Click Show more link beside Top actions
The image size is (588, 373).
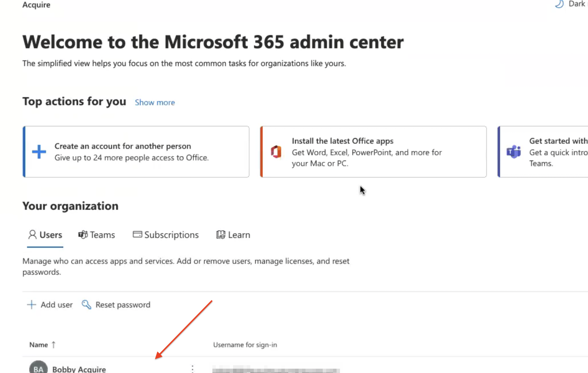coord(155,102)
